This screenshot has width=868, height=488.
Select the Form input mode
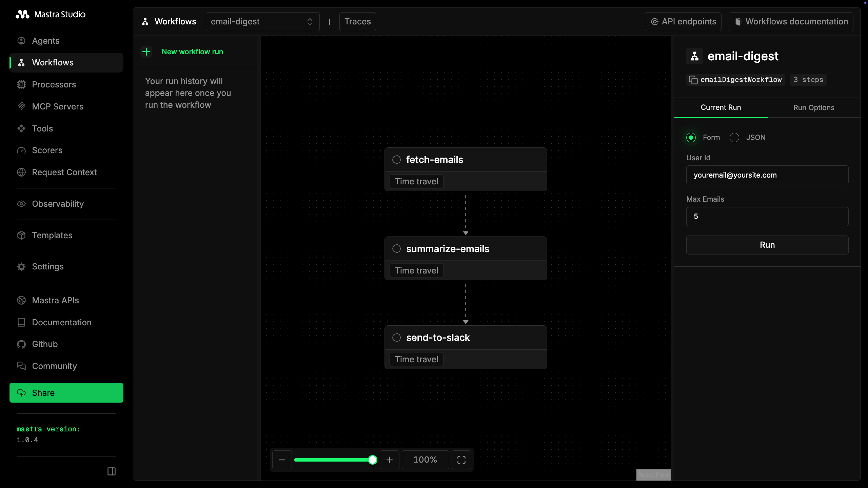(x=691, y=138)
